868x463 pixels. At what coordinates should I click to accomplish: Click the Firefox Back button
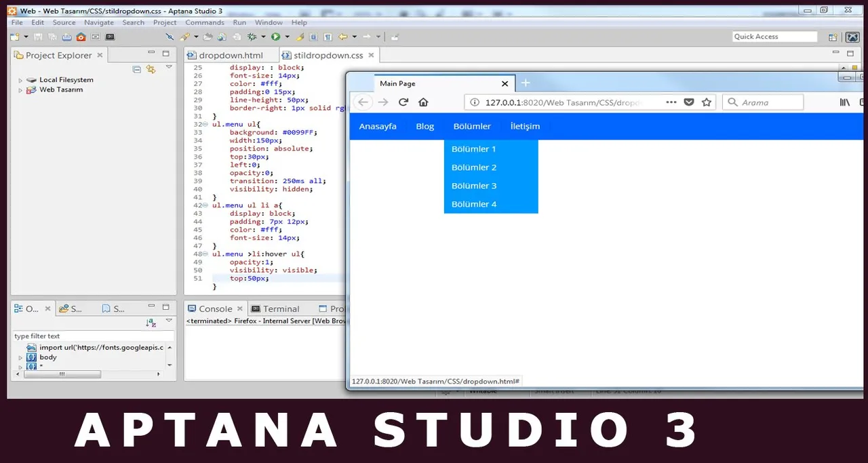(x=363, y=102)
